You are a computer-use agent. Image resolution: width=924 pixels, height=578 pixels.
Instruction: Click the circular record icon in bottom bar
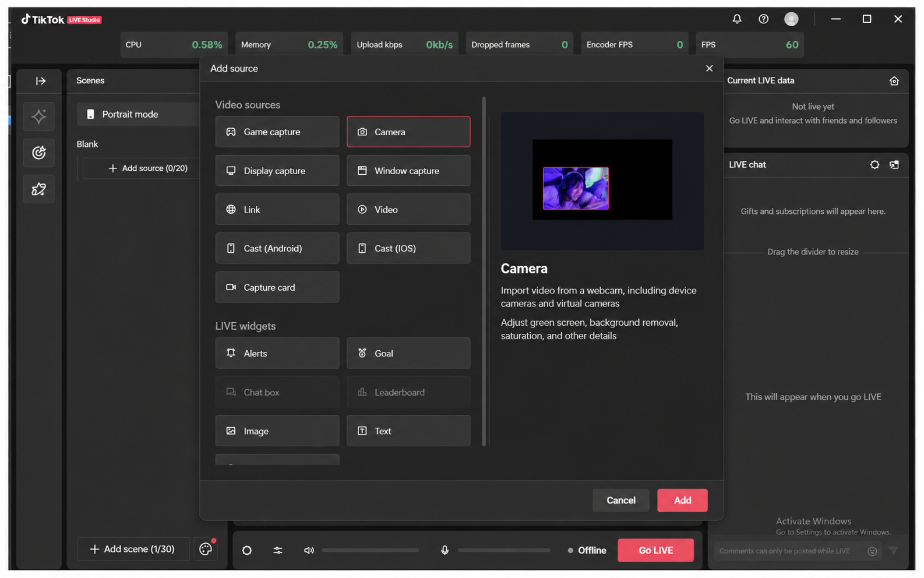point(246,550)
